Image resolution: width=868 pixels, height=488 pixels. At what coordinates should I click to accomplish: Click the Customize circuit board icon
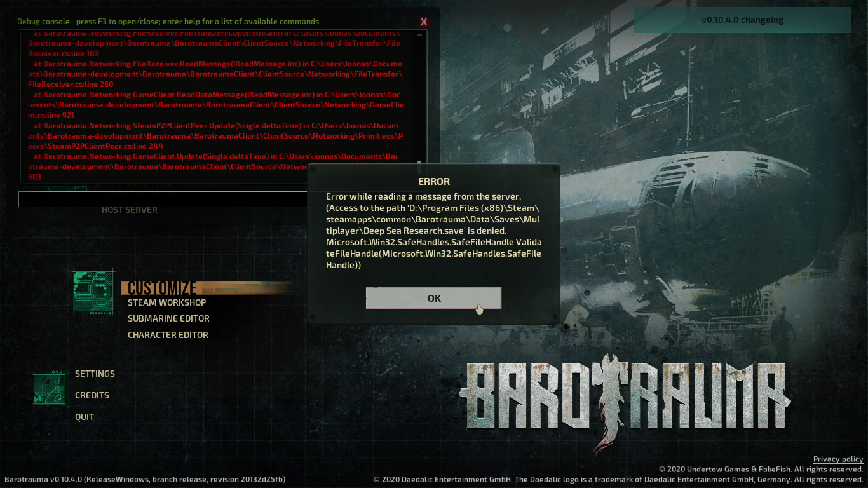click(93, 292)
